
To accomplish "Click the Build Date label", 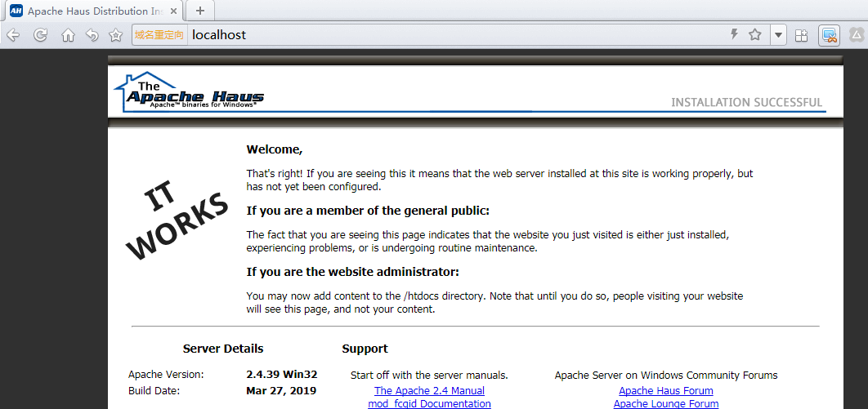I will tap(154, 391).
